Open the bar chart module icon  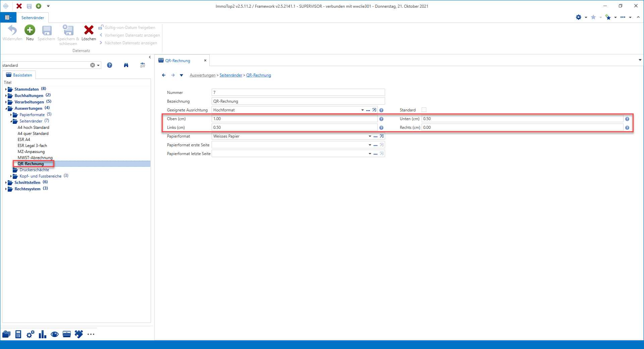click(42, 334)
